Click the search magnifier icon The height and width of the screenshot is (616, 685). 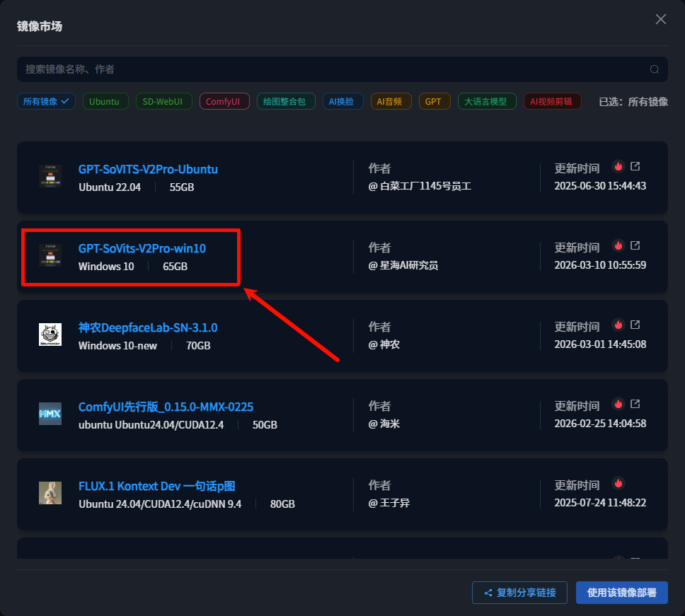click(x=654, y=69)
